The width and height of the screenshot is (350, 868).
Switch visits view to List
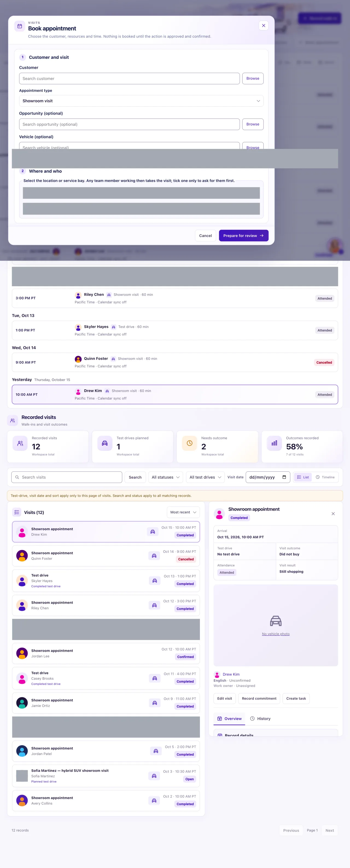click(x=303, y=477)
